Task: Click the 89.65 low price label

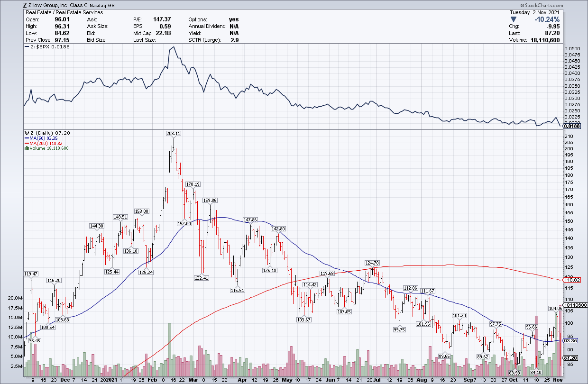Action: pyautogui.click(x=444, y=356)
